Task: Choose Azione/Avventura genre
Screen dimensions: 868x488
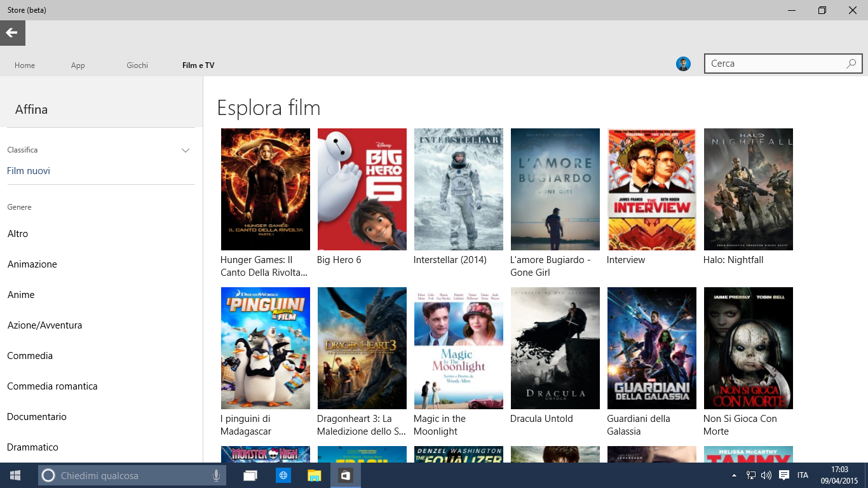Action: [44, 325]
